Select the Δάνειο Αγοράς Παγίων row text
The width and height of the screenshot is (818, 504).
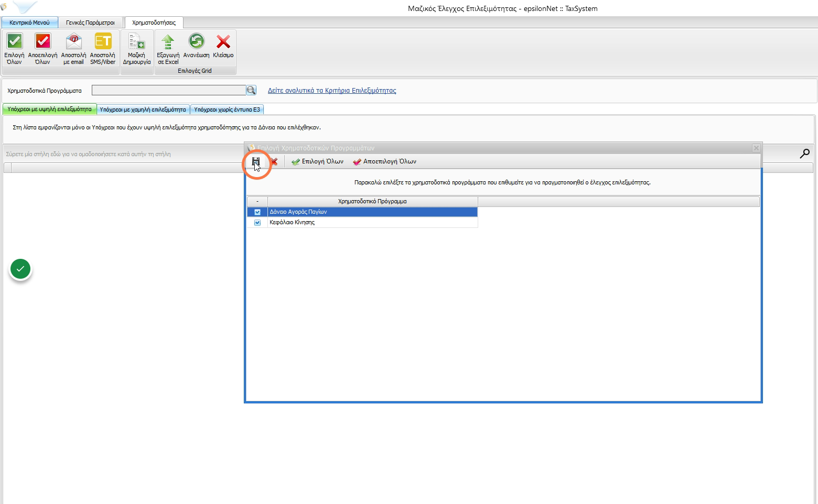tap(298, 212)
